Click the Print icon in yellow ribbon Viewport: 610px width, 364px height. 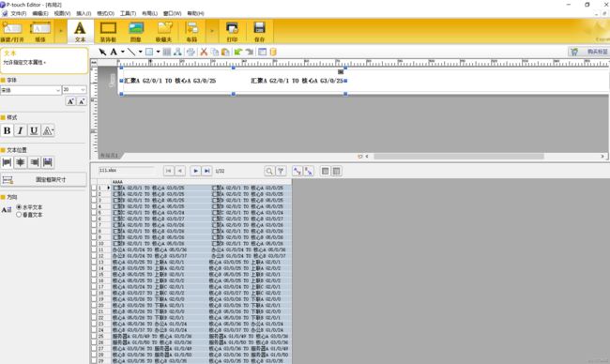click(232, 31)
